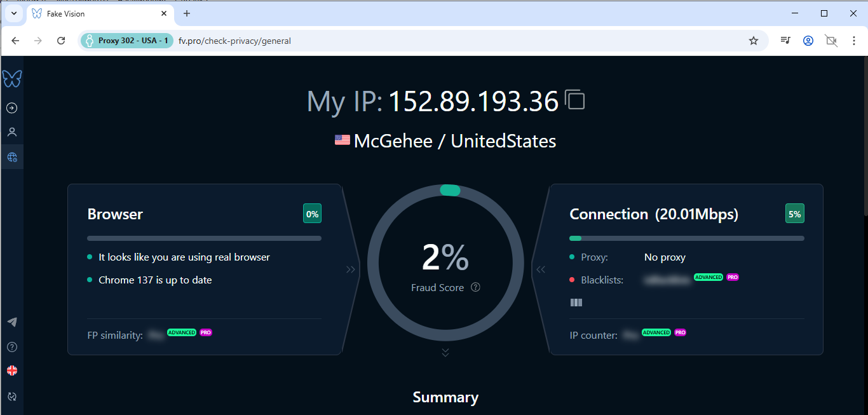Open the help question mark sidebar icon
The height and width of the screenshot is (415, 868).
(11, 347)
